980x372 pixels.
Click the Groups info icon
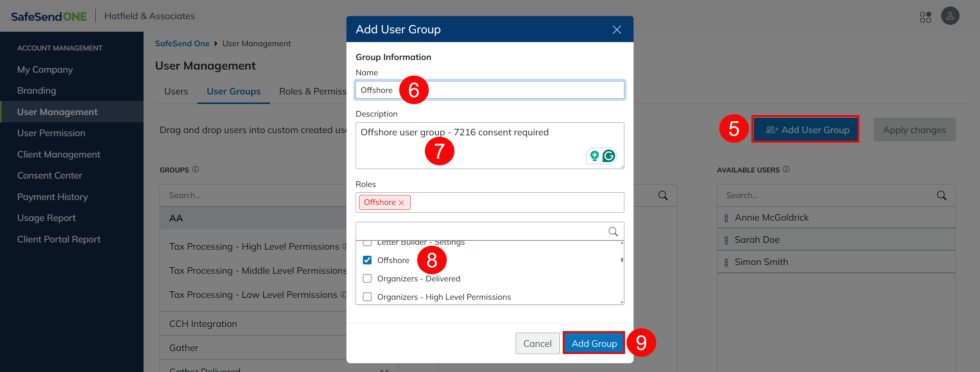tap(196, 169)
